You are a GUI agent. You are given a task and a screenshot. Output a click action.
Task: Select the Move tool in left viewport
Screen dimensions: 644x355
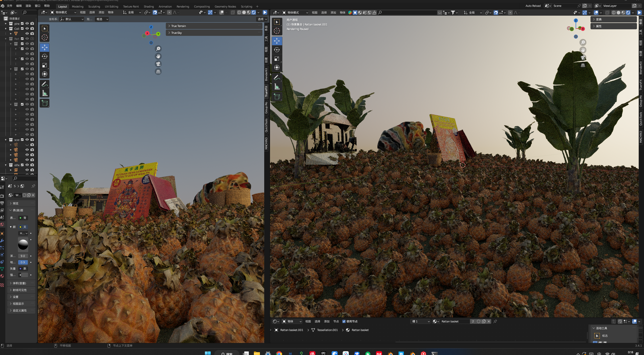(45, 47)
